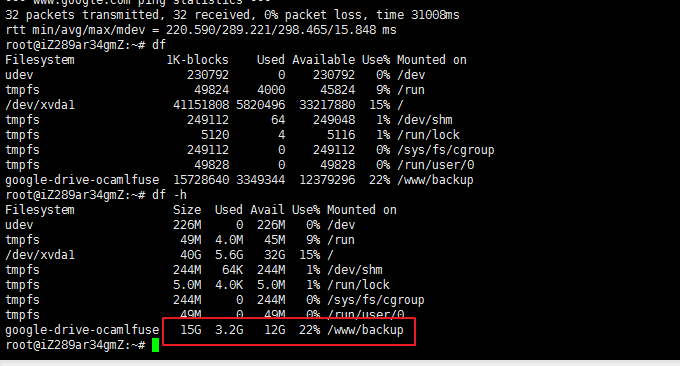Click '32G' available value
Image resolution: width=680 pixels, height=366 pixels.
(275, 255)
